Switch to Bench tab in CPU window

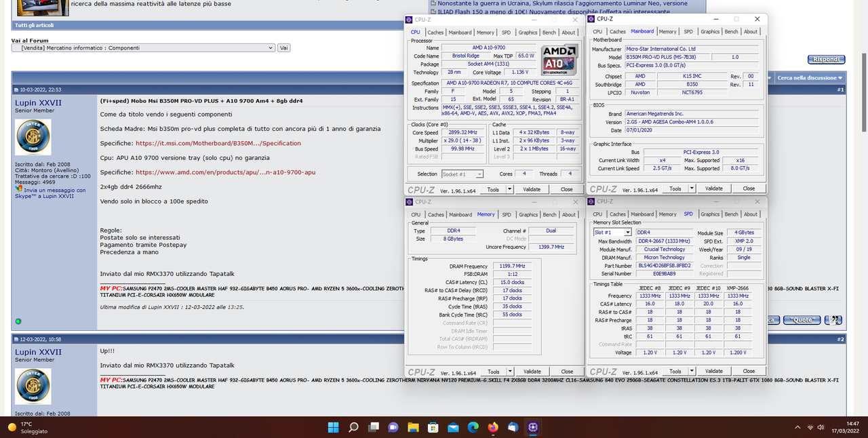549,33
